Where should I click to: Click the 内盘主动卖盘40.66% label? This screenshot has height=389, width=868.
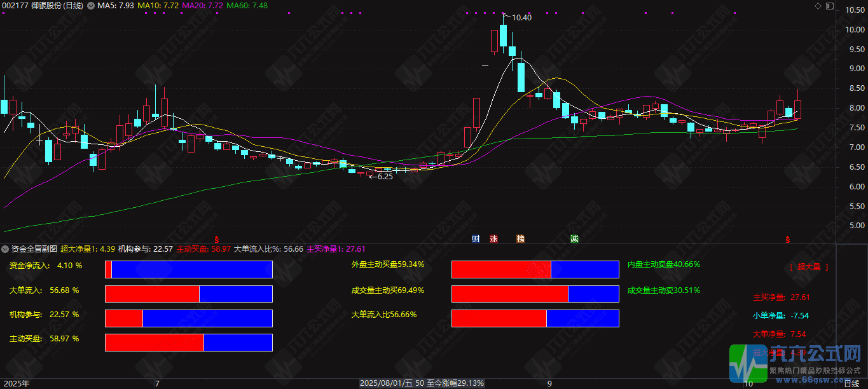pos(664,264)
